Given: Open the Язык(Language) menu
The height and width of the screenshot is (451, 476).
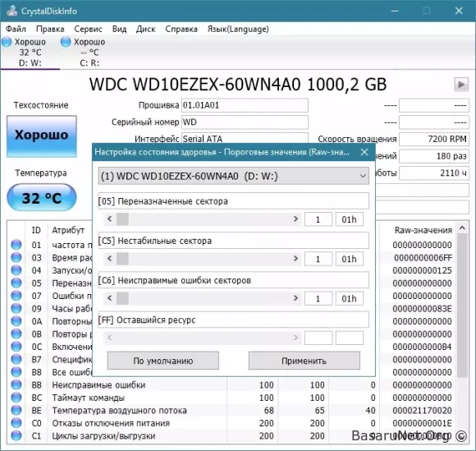Looking at the screenshot, I should (x=238, y=29).
